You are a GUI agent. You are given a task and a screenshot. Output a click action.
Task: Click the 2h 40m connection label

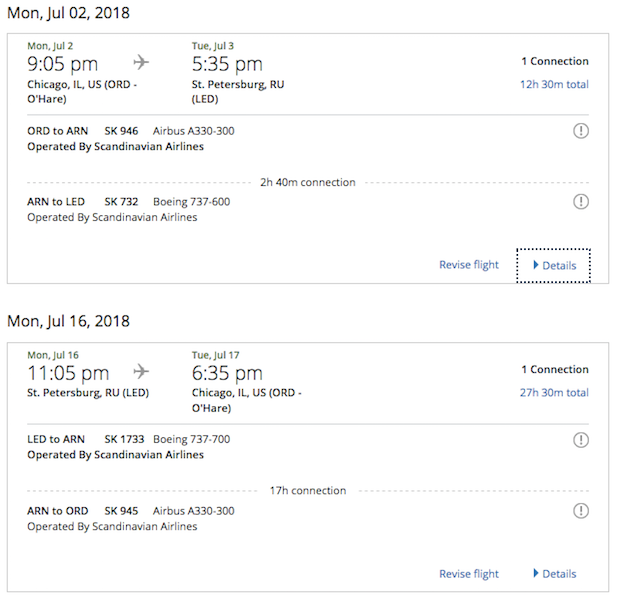point(307,183)
